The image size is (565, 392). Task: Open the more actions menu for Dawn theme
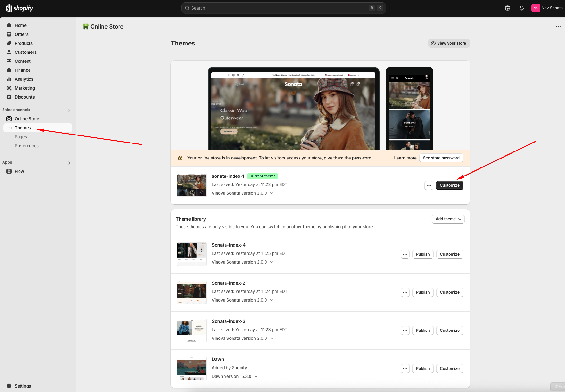pyautogui.click(x=405, y=369)
